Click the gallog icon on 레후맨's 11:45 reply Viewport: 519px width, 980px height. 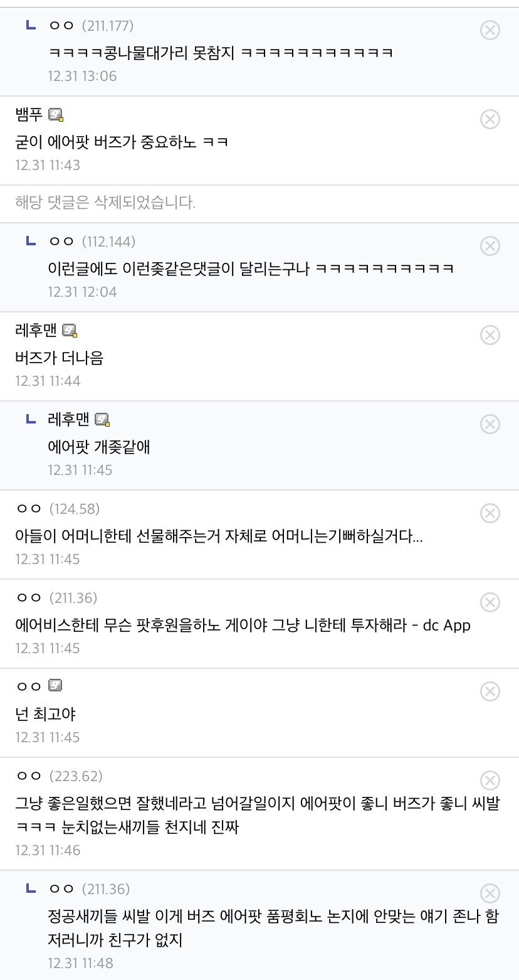pos(102,420)
